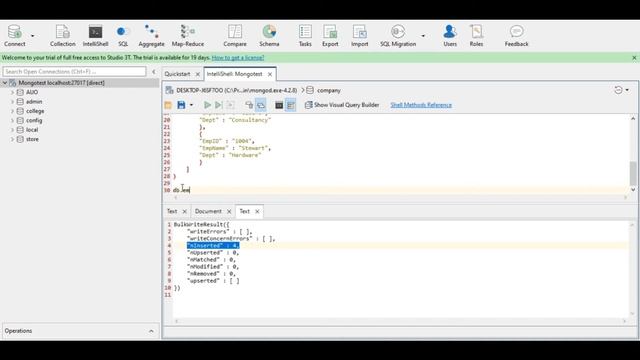The image size is (640, 360).
Task: Expand the admin database node
Action: tap(13, 102)
